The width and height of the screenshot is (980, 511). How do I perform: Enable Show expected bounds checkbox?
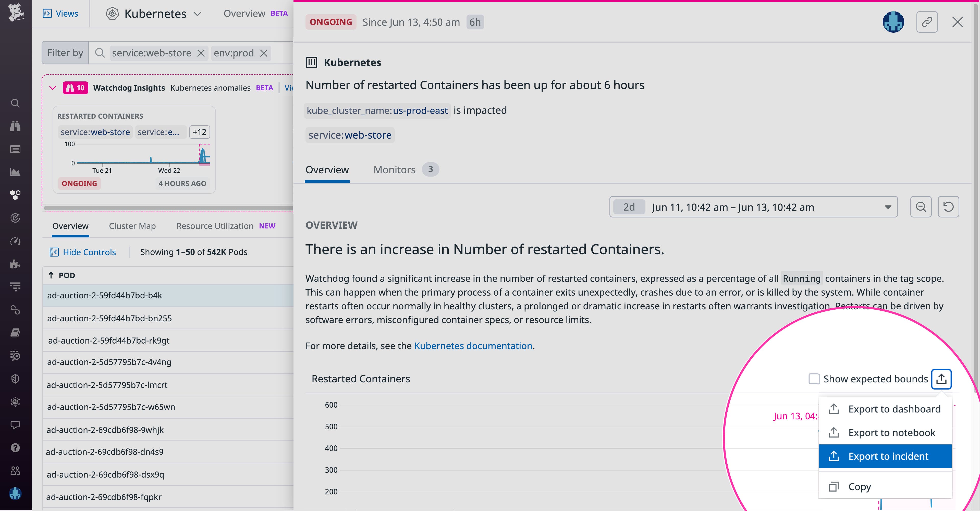(814, 379)
